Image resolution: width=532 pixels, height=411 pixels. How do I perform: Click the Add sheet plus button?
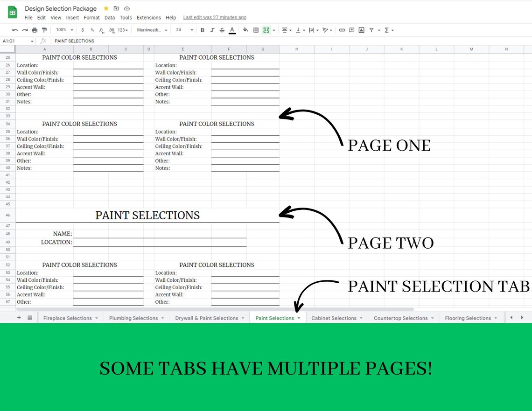coord(19,318)
